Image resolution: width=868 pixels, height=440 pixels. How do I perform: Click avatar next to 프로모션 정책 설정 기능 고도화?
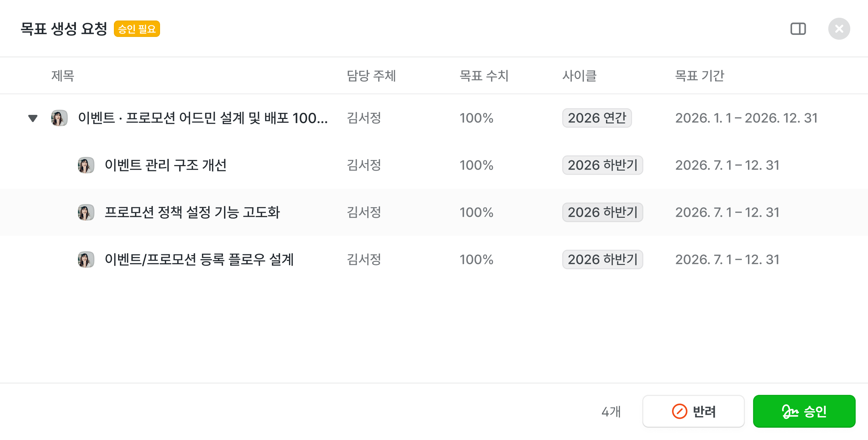86,212
